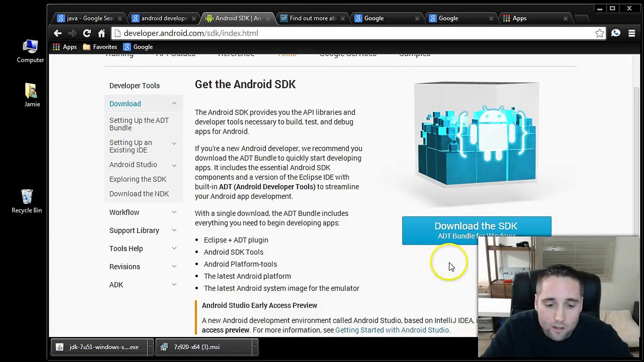Screen dimensions: 644x362
Task: Open the Recycle Bin desktop icon
Action: 27,201
